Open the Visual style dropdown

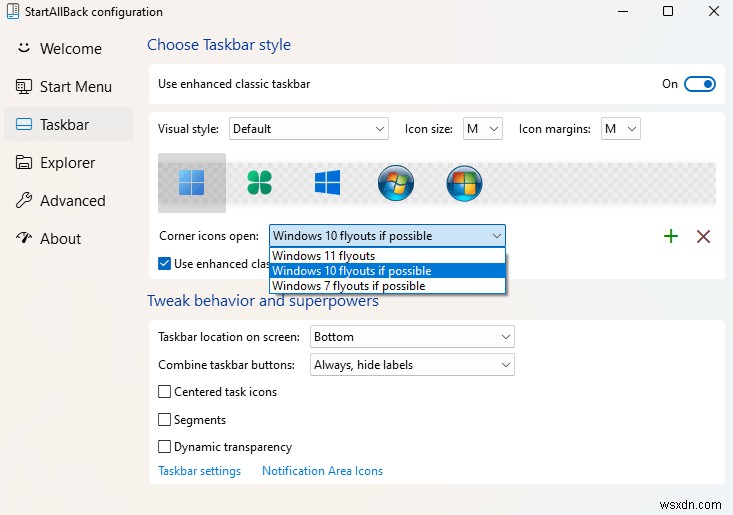[309, 129]
